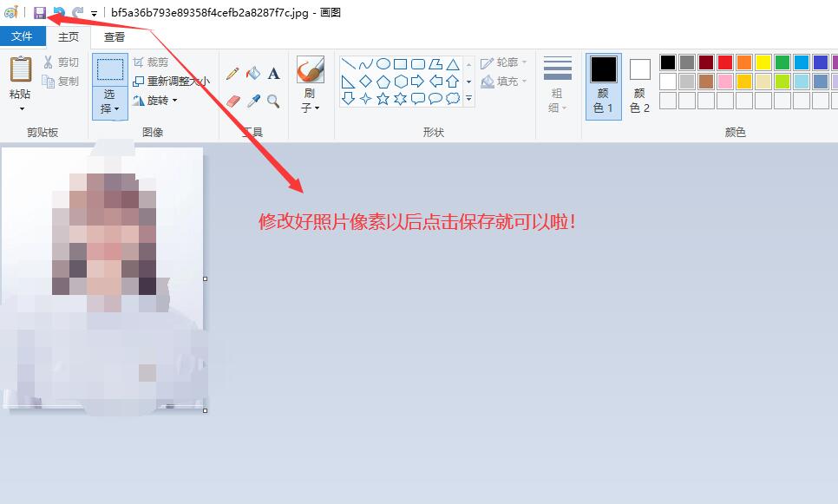Click the 重新调整大小 resize button
838x504 pixels.
pos(172,81)
